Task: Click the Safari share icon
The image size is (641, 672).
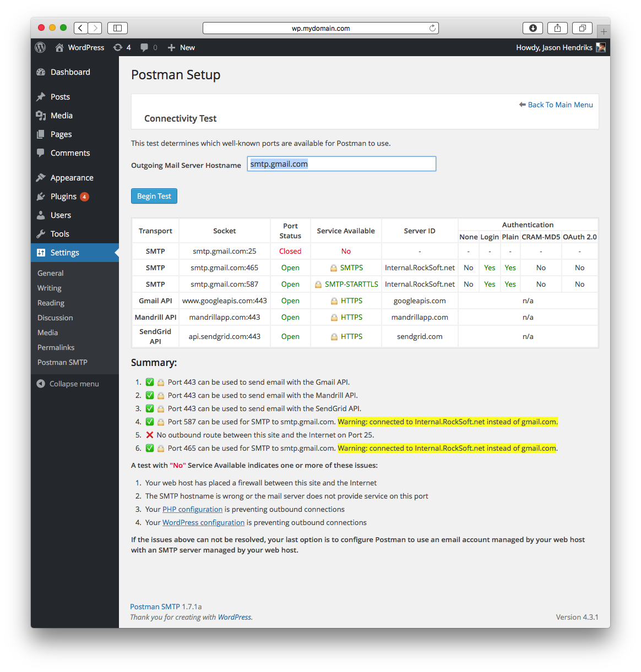Action: click(x=557, y=28)
